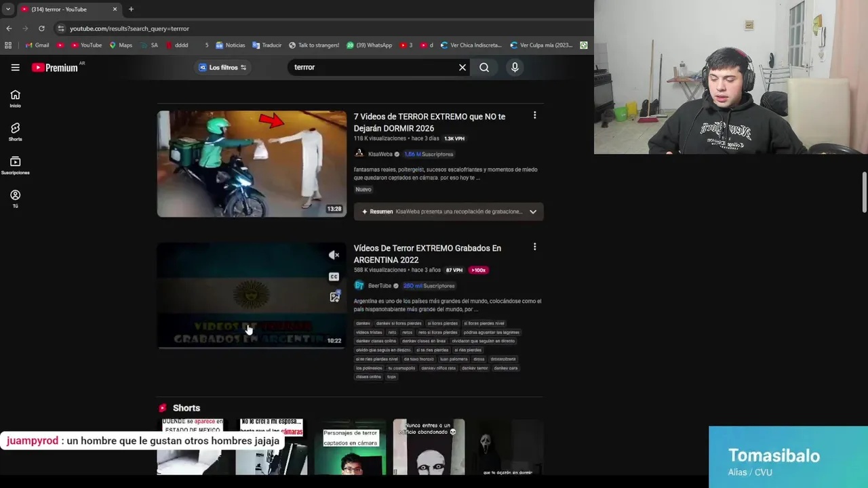Clear the search box with X
This screenshot has height=488, width=868.
click(462, 67)
